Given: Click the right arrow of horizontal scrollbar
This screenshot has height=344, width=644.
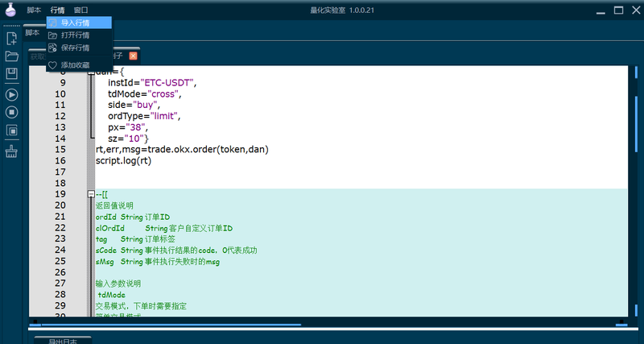Looking at the screenshot, I should tap(621, 322).
